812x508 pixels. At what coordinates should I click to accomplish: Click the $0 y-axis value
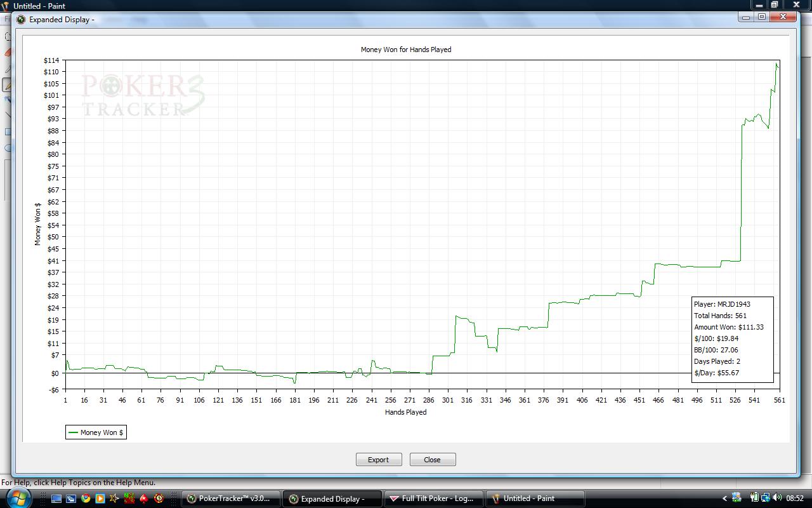pos(55,373)
